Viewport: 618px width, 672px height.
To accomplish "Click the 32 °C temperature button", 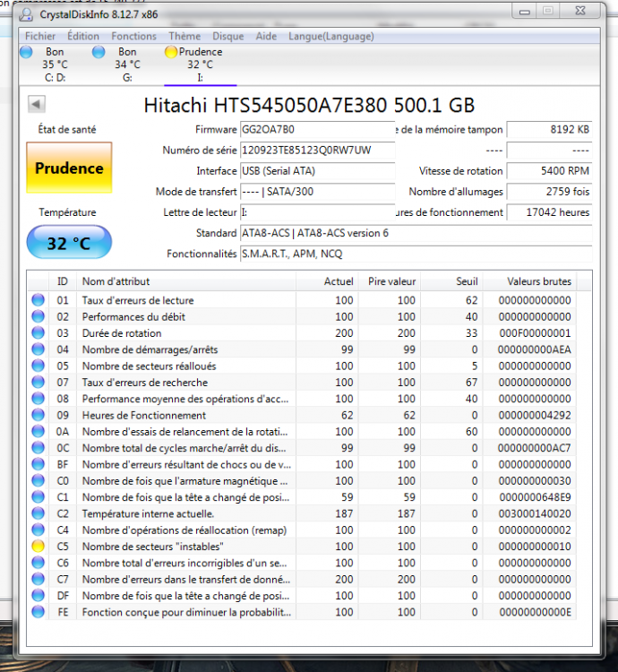I will pos(69,242).
